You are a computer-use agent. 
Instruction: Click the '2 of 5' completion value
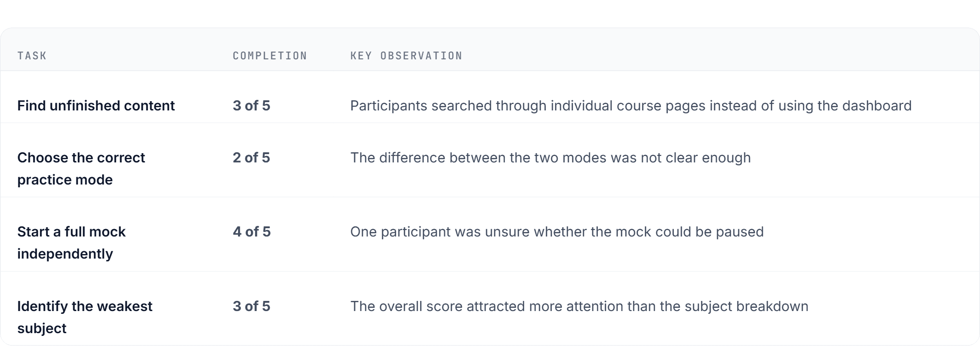coord(251,157)
